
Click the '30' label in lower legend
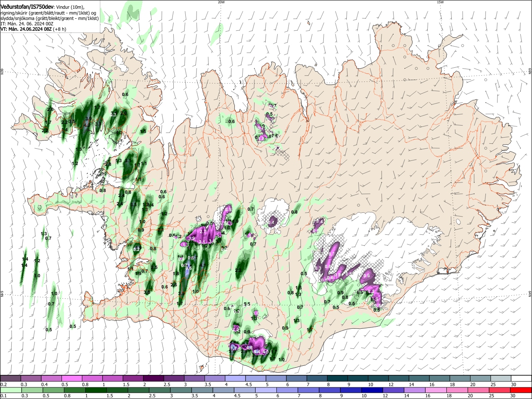(x=513, y=396)
